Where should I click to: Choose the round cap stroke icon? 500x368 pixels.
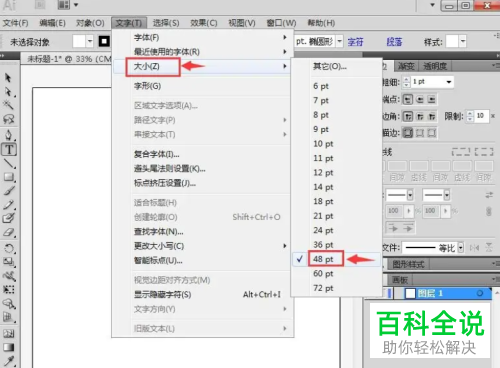tap(420, 99)
